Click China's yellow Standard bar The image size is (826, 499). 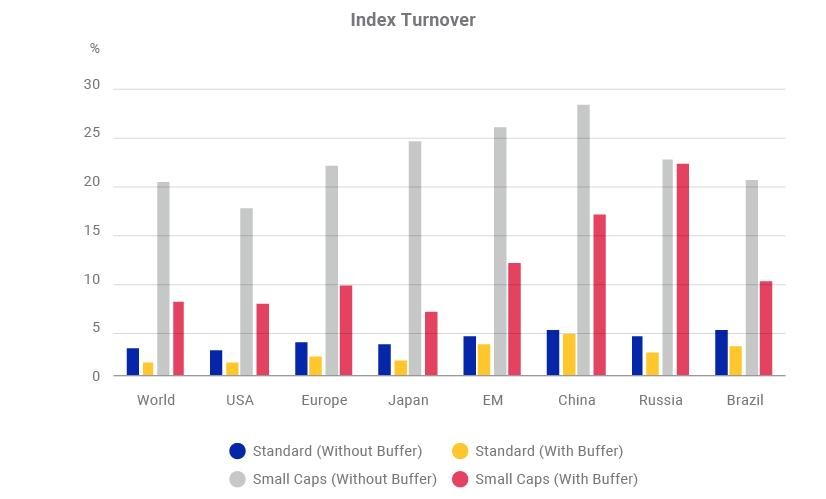pos(569,355)
